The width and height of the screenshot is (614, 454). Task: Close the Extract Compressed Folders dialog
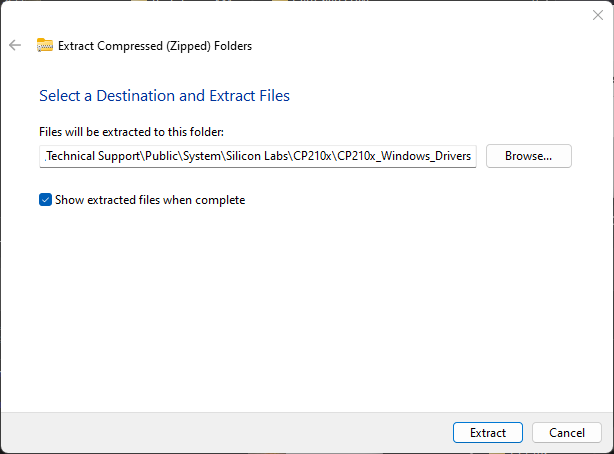click(x=598, y=15)
